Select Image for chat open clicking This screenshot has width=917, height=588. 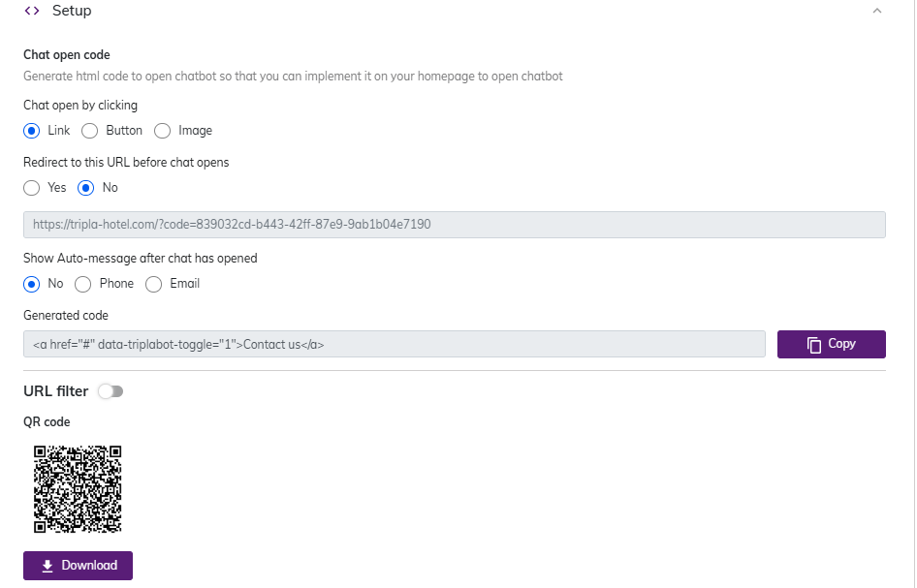click(163, 131)
